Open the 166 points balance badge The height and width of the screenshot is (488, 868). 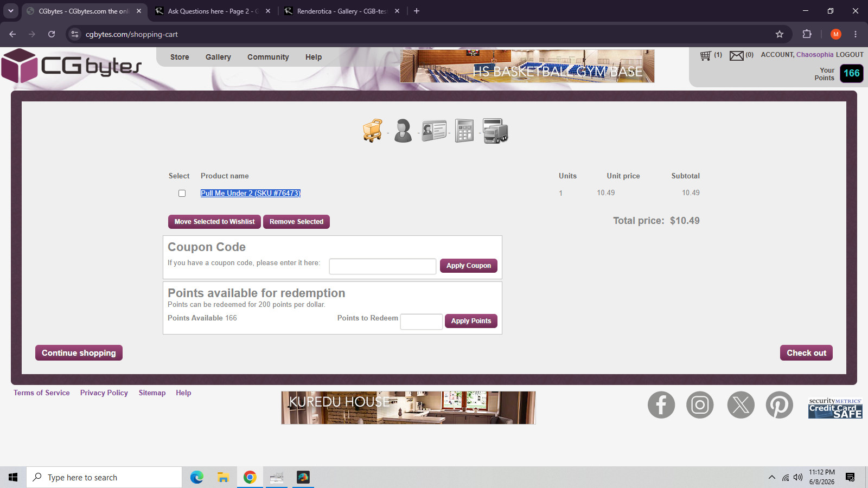(852, 73)
